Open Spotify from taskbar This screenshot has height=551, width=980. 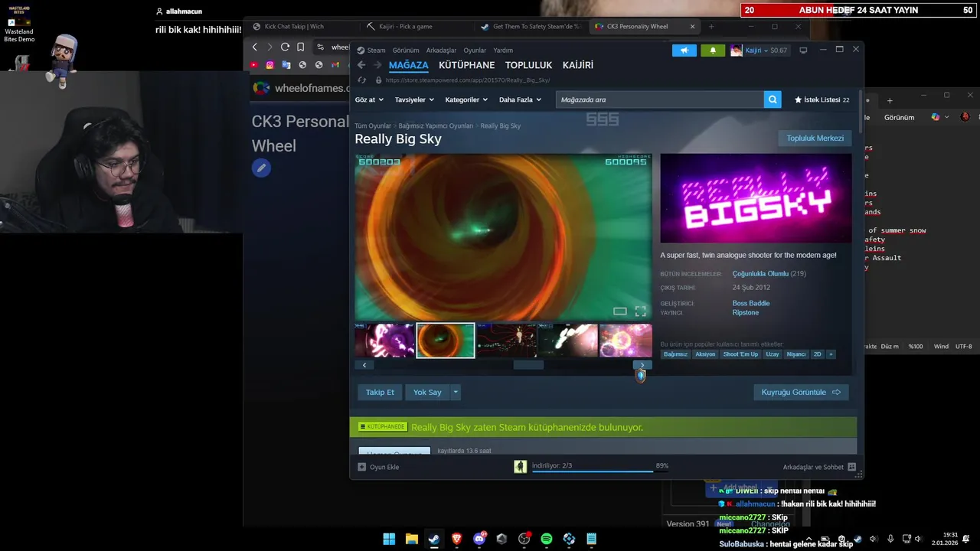[x=547, y=539]
